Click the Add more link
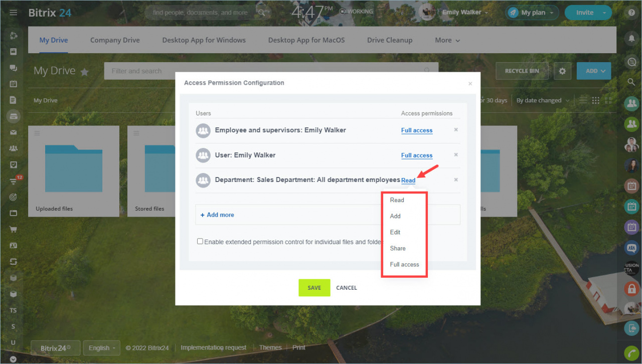This screenshot has height=364, width=642. pyautogui.click(x=217, y=215)
